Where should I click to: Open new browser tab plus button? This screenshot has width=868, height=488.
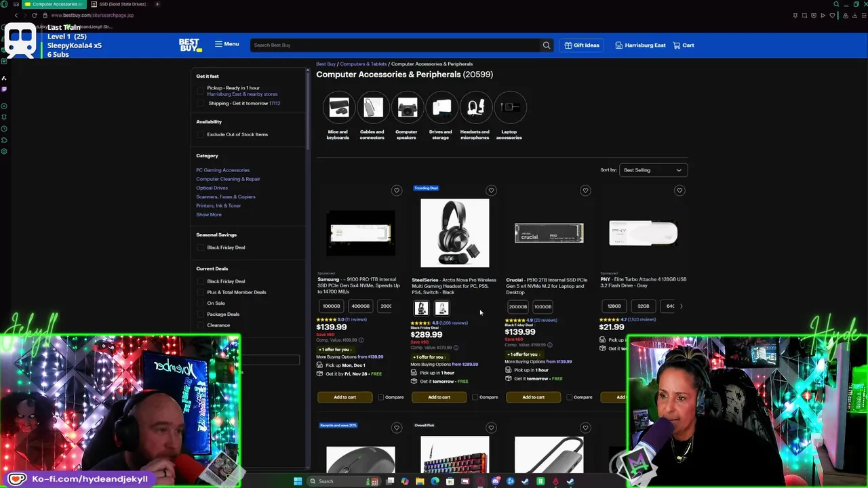(157, 4)
